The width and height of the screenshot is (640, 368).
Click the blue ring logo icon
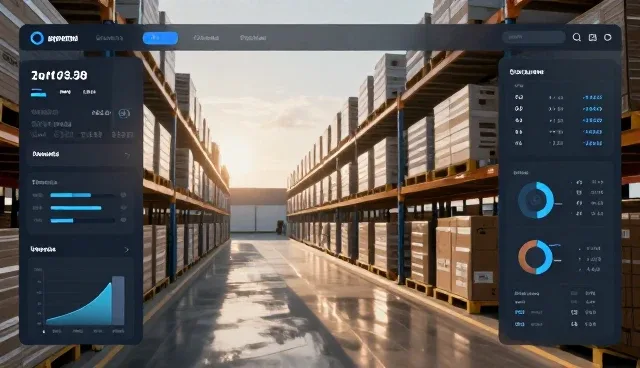(x=37, y=38)
